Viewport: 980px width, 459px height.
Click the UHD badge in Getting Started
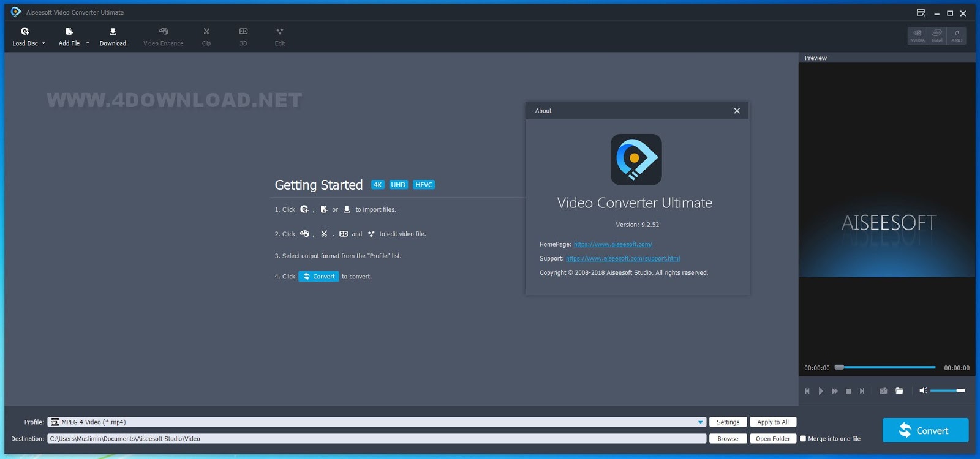pos(398,185)
